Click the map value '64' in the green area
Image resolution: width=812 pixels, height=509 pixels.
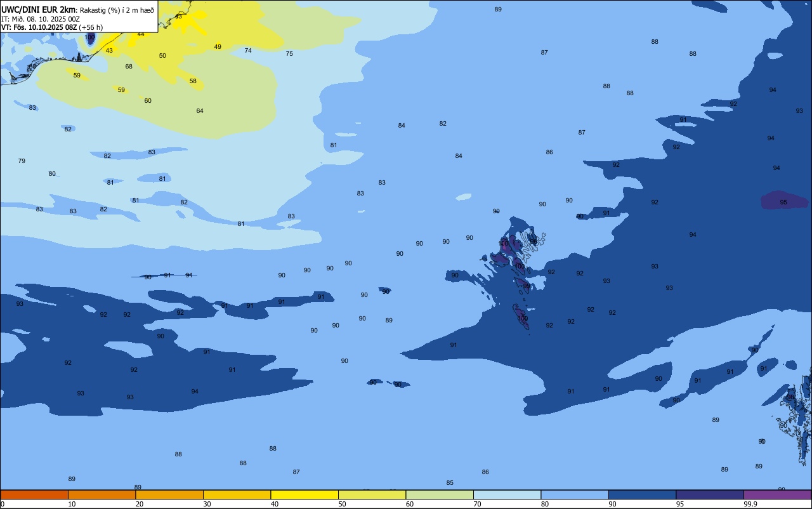(200, 111)
